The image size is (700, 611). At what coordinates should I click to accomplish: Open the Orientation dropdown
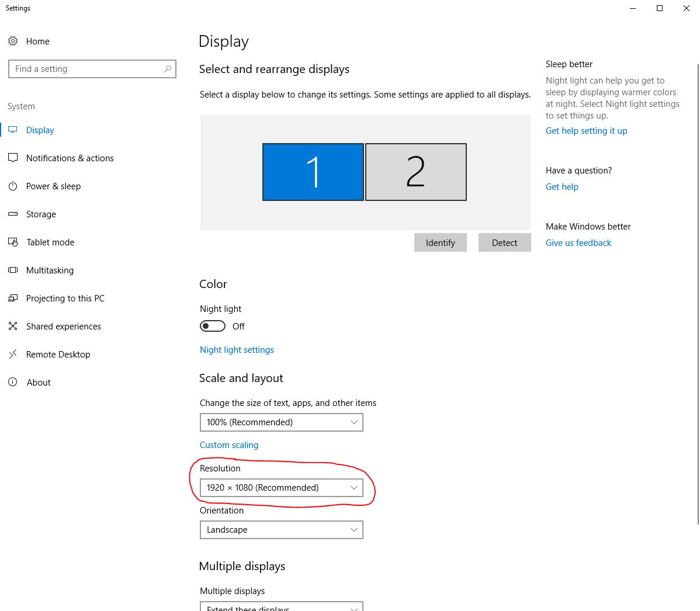[x=281, y=529]
